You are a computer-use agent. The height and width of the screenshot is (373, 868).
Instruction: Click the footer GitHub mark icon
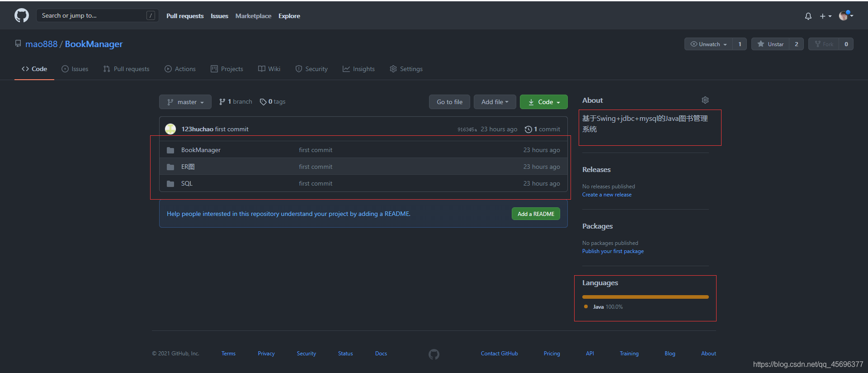click(x=434, y=354)
